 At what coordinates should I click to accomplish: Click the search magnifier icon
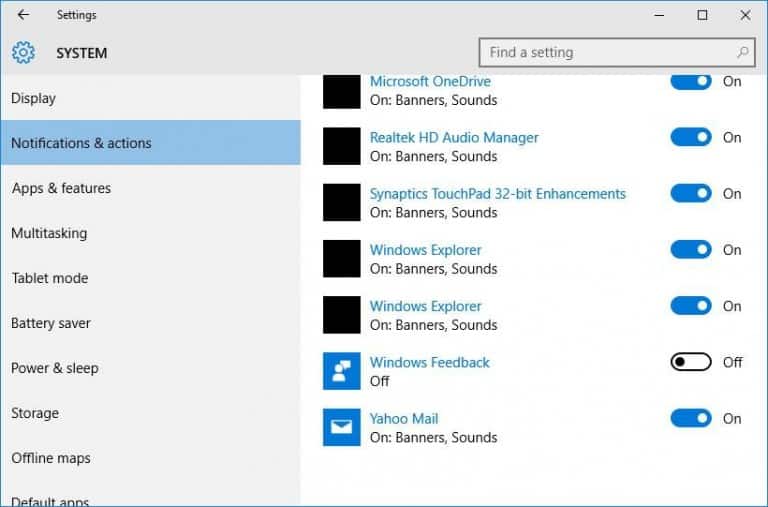click(743, 52)
